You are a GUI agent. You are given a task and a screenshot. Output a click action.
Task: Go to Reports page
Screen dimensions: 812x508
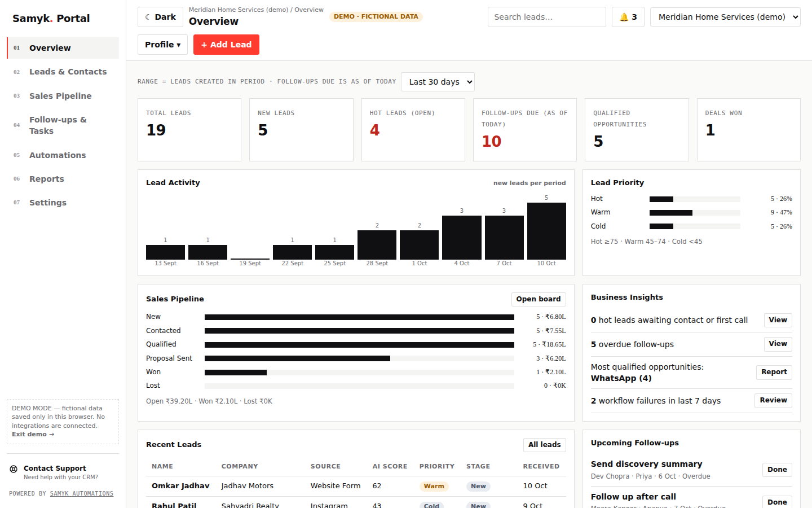[63, 179]
